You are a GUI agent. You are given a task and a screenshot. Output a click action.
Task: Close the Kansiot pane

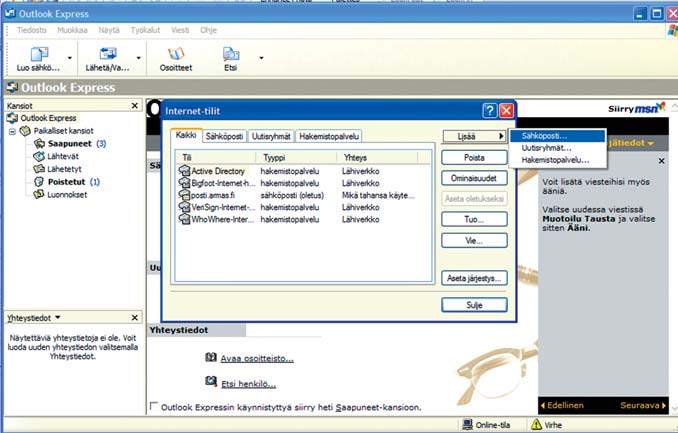coord(135,106)
